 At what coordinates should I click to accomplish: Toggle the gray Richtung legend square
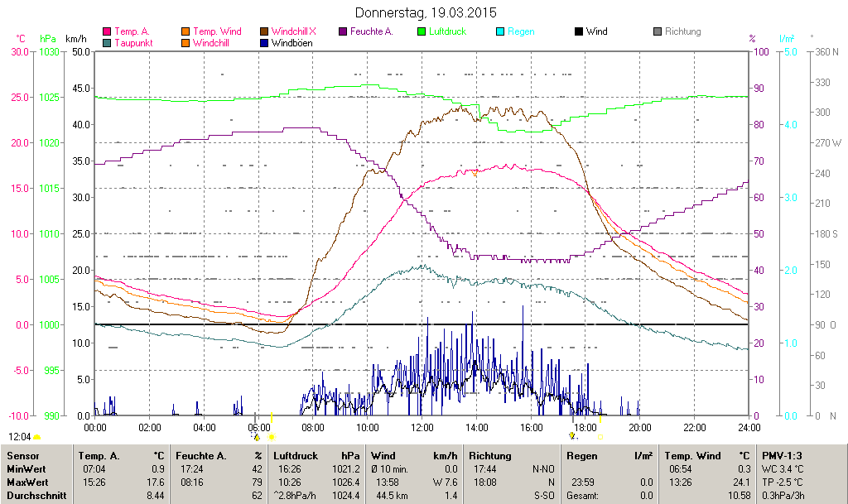(658, 31)
